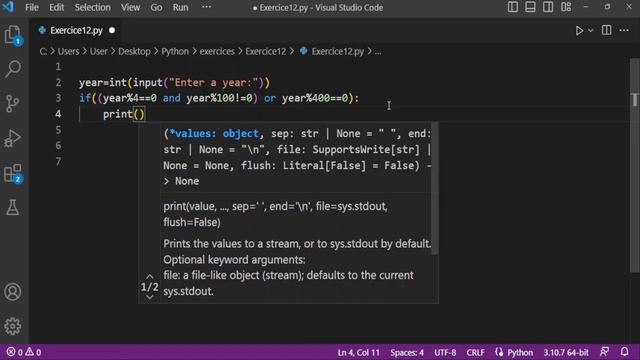
Task: Click line number 2 in gutter
Action: click(58, 83)
